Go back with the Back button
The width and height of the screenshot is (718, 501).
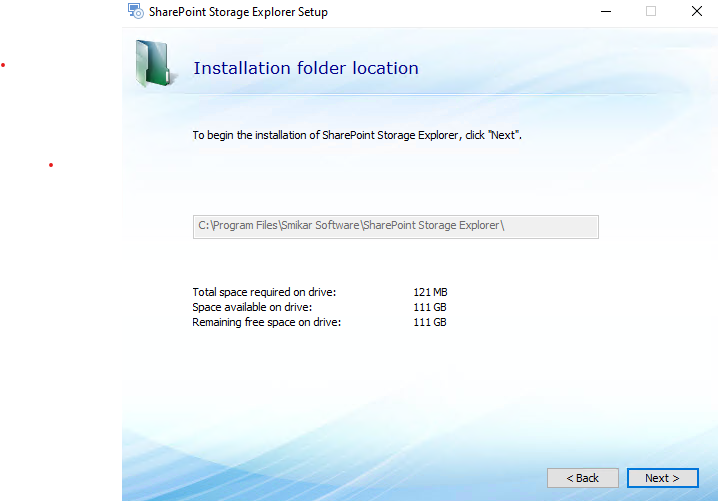coord(582,478)
